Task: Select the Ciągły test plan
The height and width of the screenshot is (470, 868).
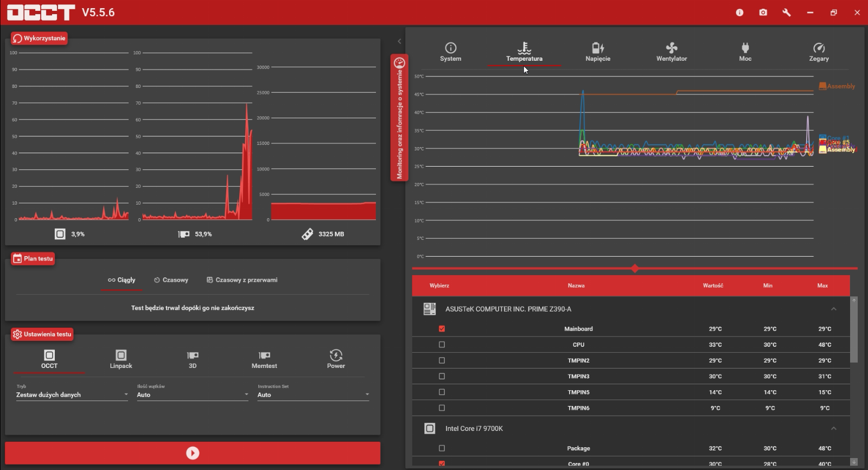Action: pyautogui.click(x=122, y=280)
